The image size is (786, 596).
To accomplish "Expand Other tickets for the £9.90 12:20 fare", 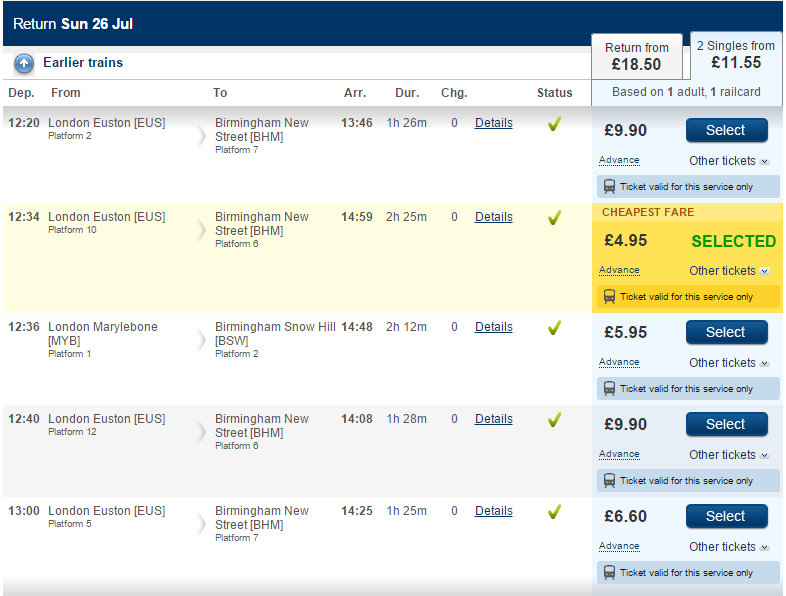I will point(729,161).
